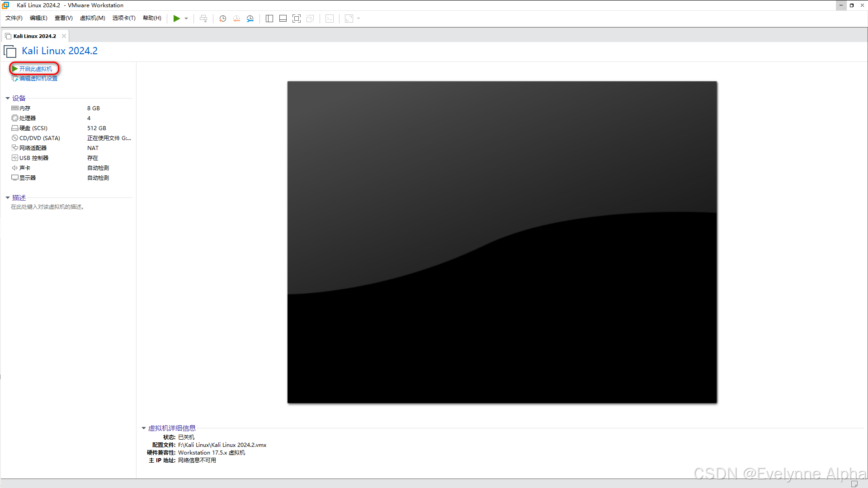Viewport: 868px width, 488px height.
Task: Toggle thumbnail bar bottom panel icon
Action: pos(283,19)
